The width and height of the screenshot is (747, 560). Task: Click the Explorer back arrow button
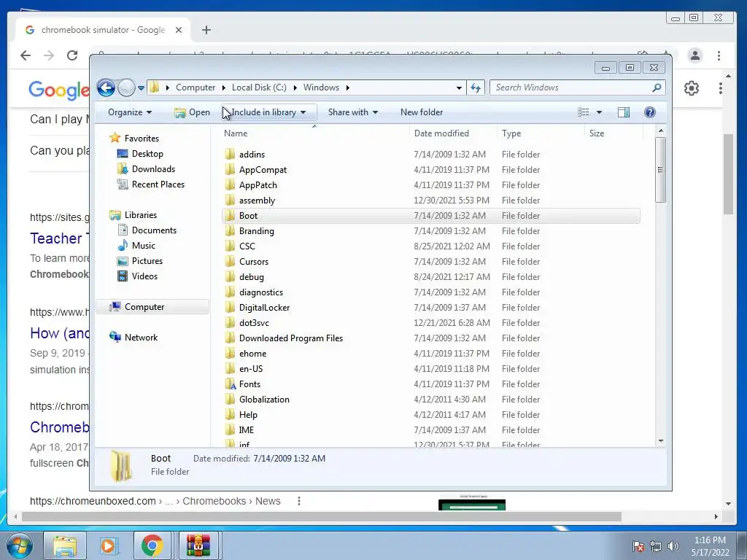point(106,87)
